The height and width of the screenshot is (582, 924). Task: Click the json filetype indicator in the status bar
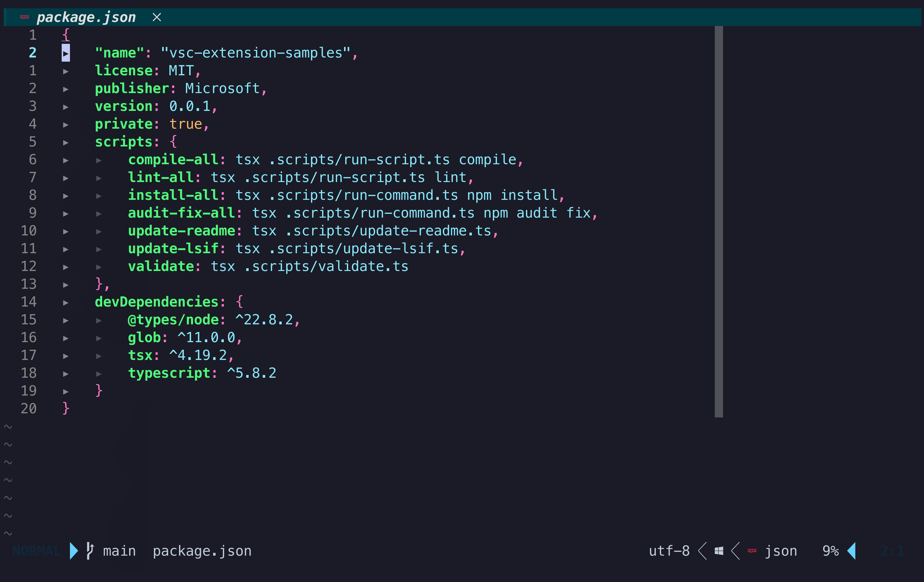click(x=781, y=551)
